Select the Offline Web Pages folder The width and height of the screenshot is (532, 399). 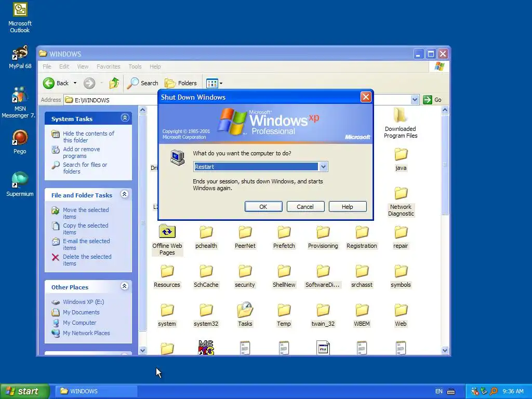[x=167, y=240]
